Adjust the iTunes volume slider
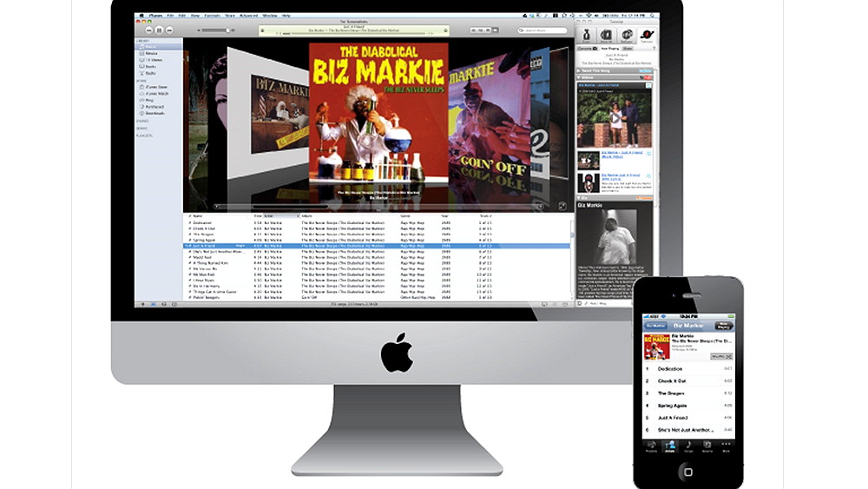This screenshot has width=868, height=489. 213,30
